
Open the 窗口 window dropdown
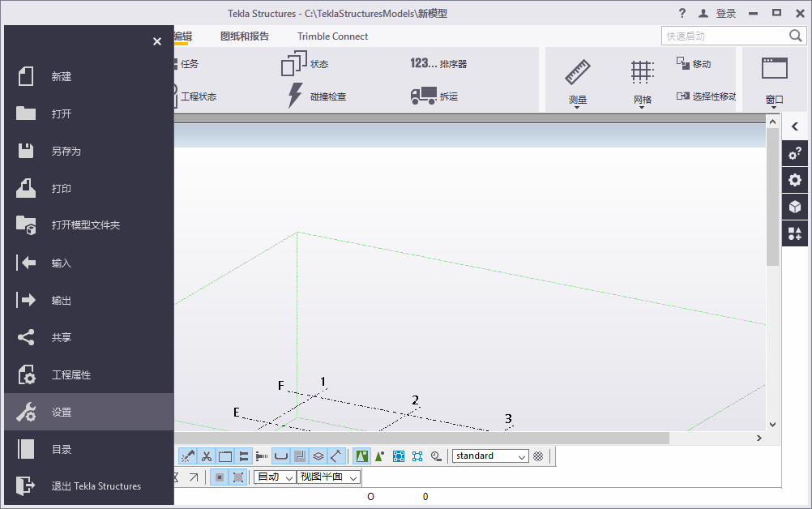774,83
